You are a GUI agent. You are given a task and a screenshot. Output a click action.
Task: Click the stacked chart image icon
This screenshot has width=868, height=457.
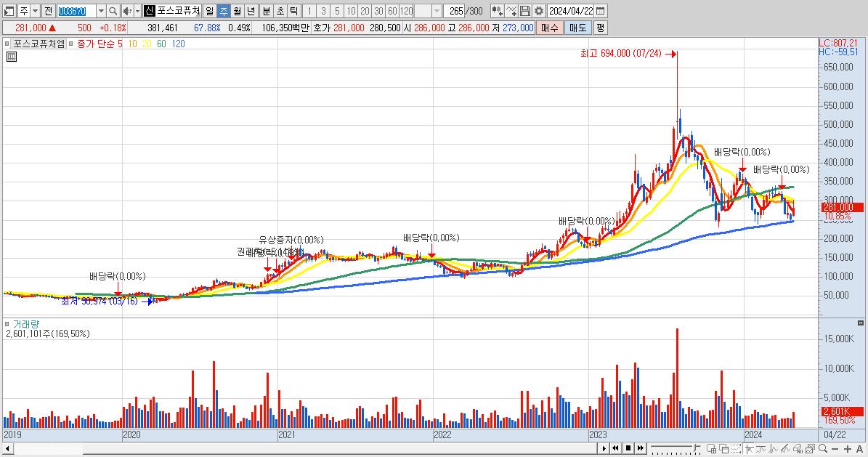[811, 448]
